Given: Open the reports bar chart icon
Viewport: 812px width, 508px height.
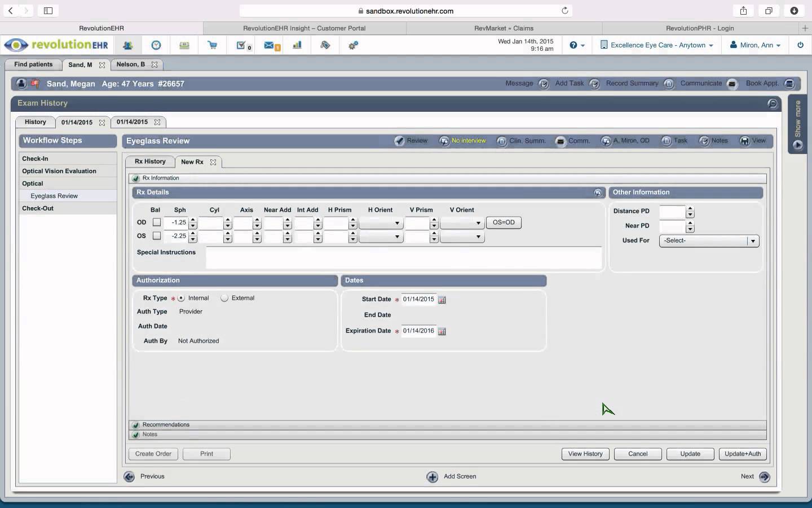Looking at the screenshot, I should (x=297, y=45).
